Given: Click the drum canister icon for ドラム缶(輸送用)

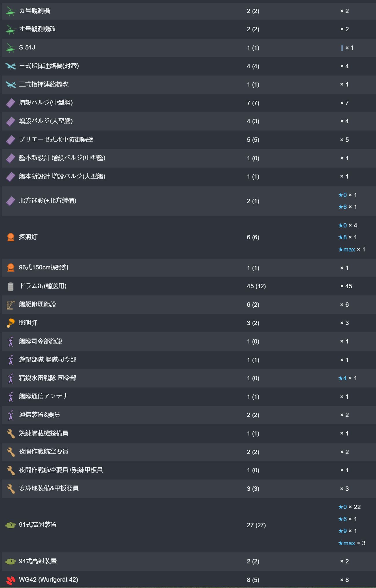Looking at the screenshot, I should pos(11,286).
